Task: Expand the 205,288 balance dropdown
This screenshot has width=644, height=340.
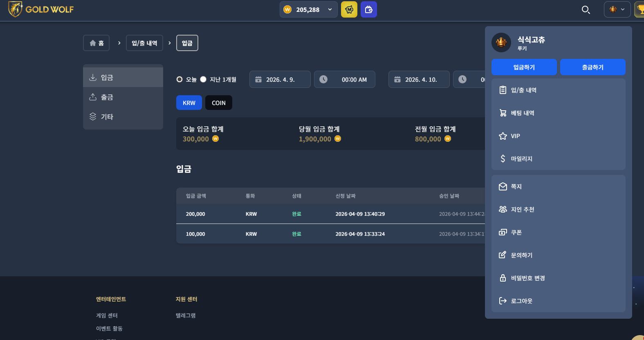Action: pyautogui.click(x=309, y=9)
